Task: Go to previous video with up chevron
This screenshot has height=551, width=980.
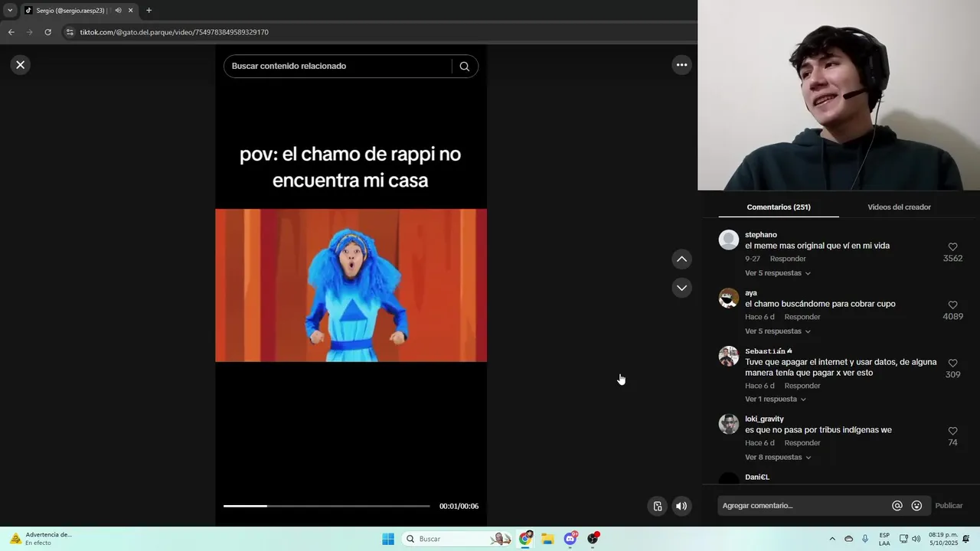Action: click(x=681, y=259)
